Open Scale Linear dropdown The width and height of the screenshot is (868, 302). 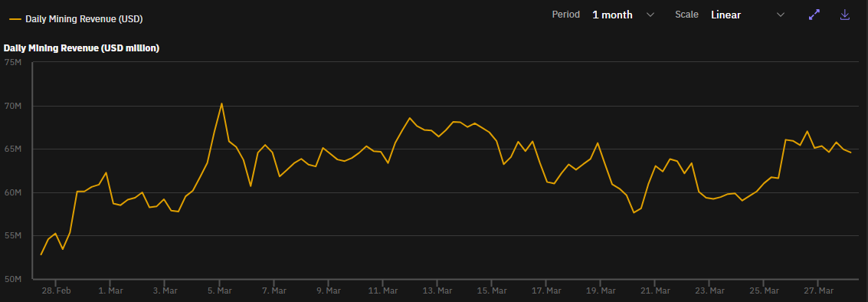coord(747,15)
